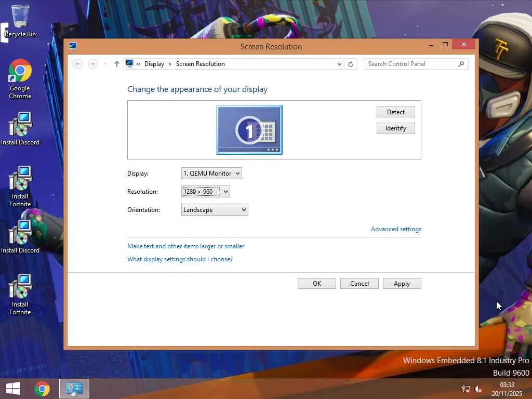532x399 pixels.
Task: Maximize the Screen Resolution window
Action: [x=445, y=45]
